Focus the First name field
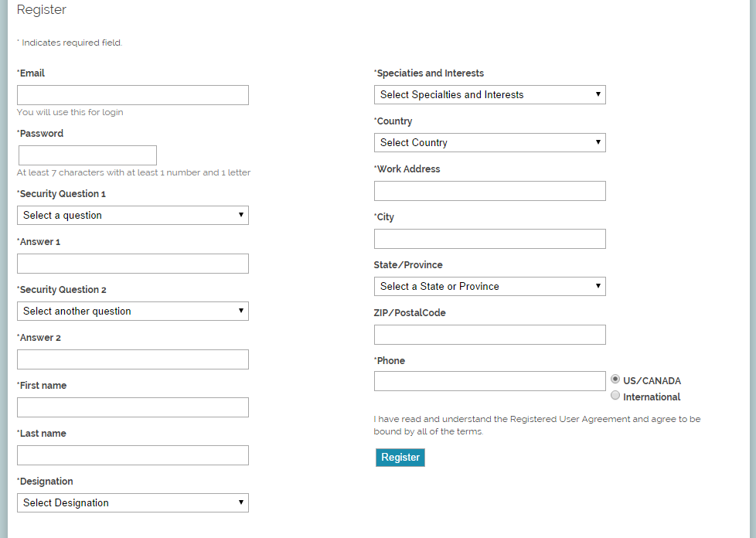The image size is (756, 538). pos(133,407)
